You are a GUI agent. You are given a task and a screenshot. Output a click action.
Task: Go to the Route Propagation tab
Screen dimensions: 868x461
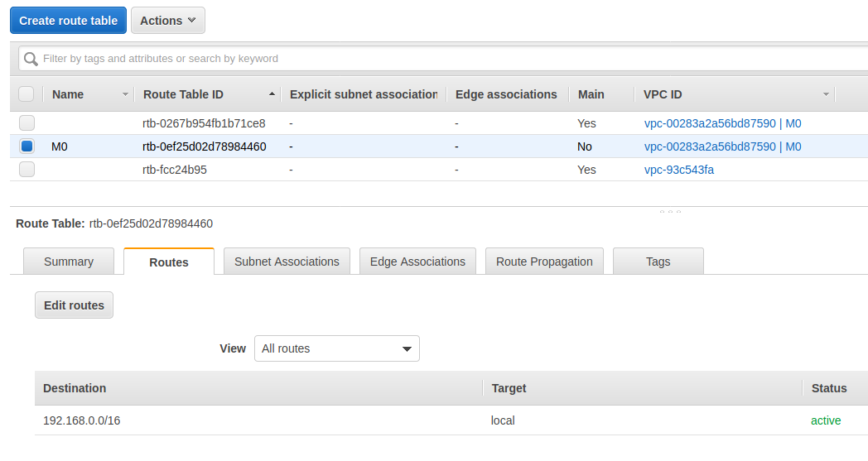(544, 262)
